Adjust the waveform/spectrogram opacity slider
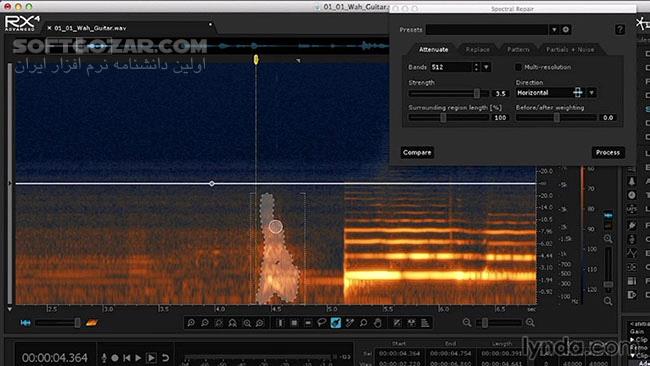This screenshot has height=366, width=650. (x=77, y=322)
